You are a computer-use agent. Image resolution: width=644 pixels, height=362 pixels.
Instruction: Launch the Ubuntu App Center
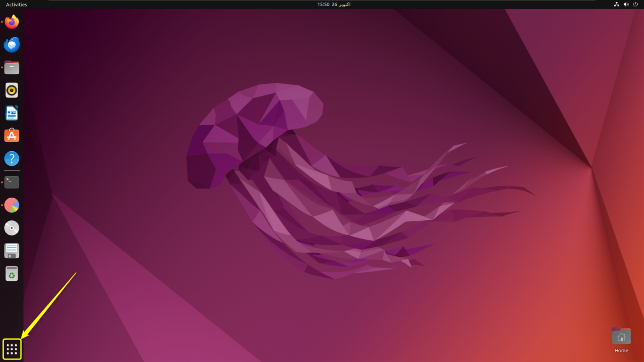[x=11, y=135]
